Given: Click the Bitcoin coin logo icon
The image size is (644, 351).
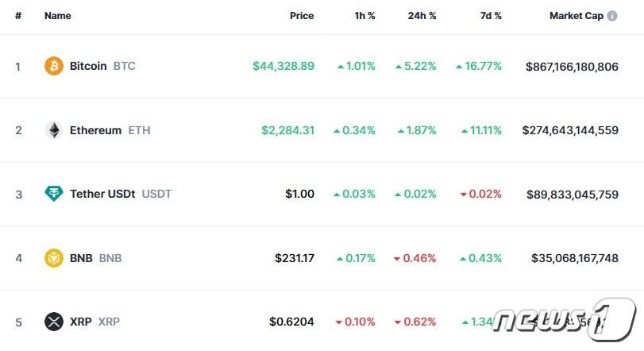Looking at the screenshot, I should pos(53,66).
